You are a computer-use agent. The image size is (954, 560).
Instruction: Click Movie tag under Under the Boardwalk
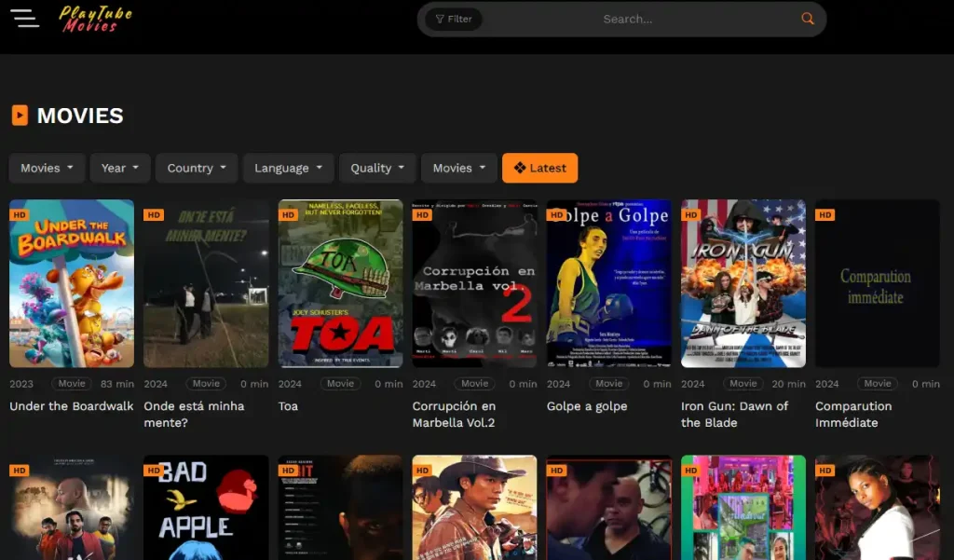72,384
